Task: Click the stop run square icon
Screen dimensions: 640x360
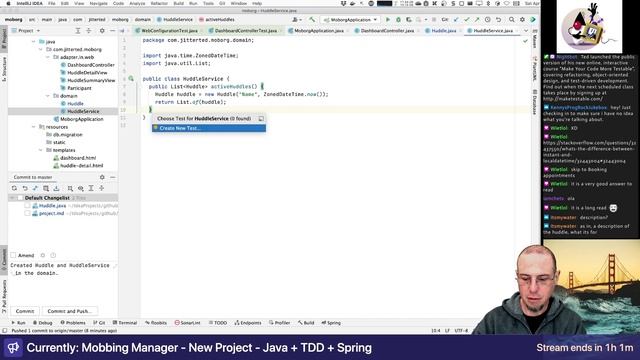Action: point(434,20)
